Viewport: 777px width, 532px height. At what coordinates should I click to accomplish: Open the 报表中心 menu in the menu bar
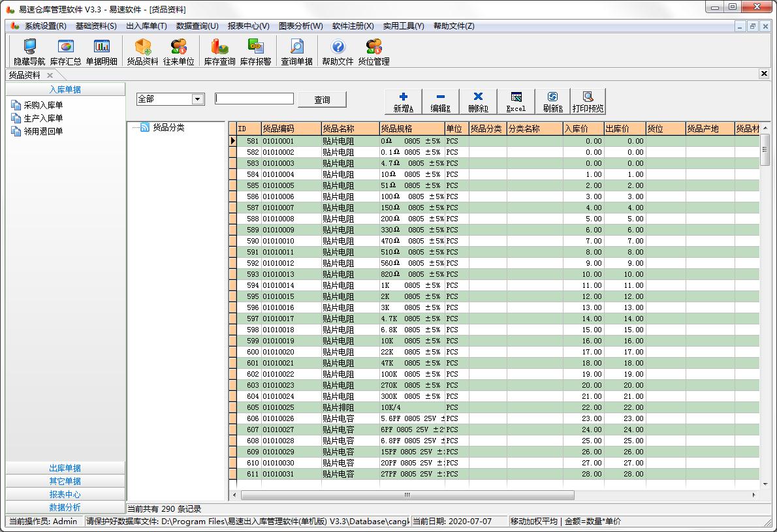point(248,26)
